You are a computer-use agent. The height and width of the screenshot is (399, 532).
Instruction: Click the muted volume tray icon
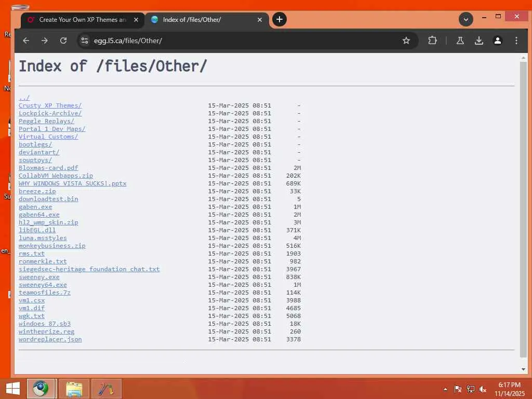pos(483,389)
